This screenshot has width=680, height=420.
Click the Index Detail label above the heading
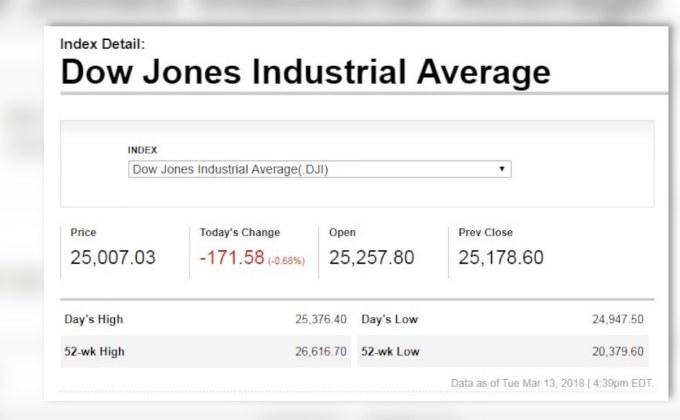pyautogui.click(x=102, y=44)
